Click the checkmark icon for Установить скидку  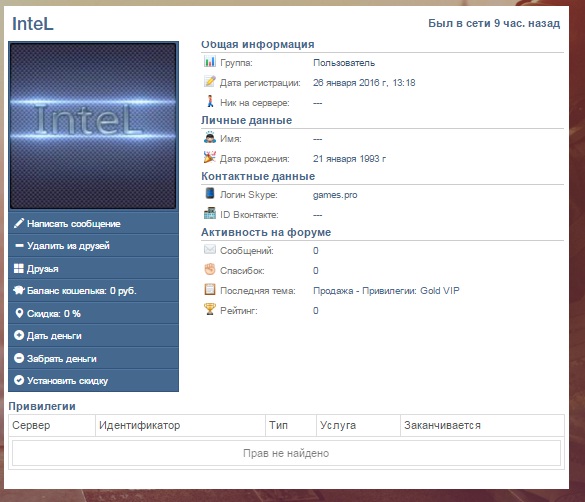click(x=19, y=380)
